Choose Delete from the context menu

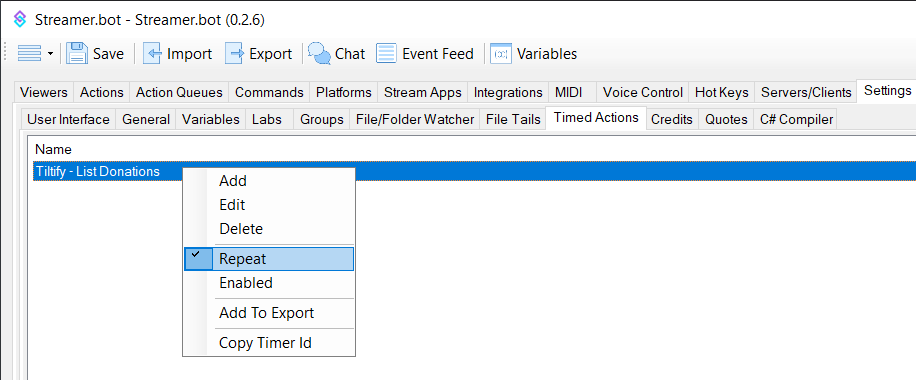(269, 229)
